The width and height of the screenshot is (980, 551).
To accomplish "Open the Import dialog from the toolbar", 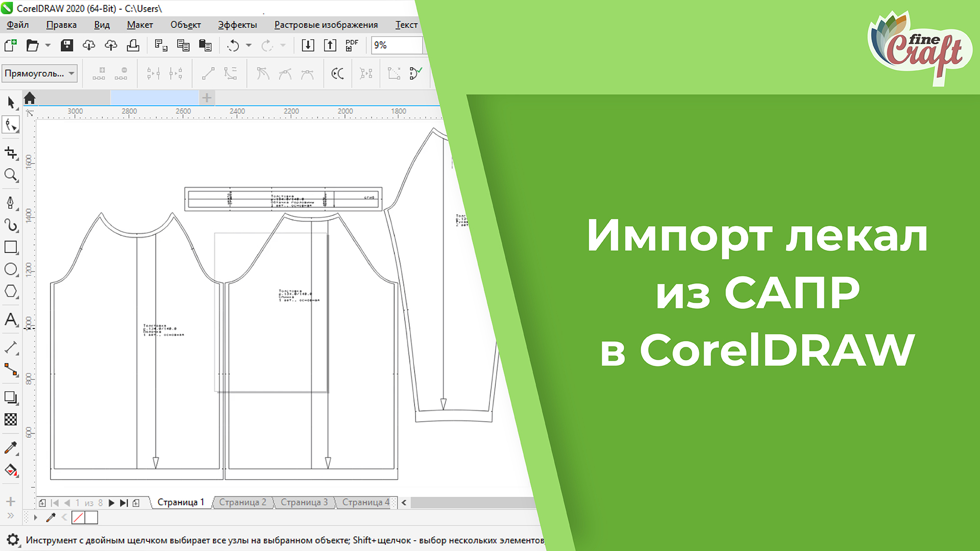I will pos(308,45).
